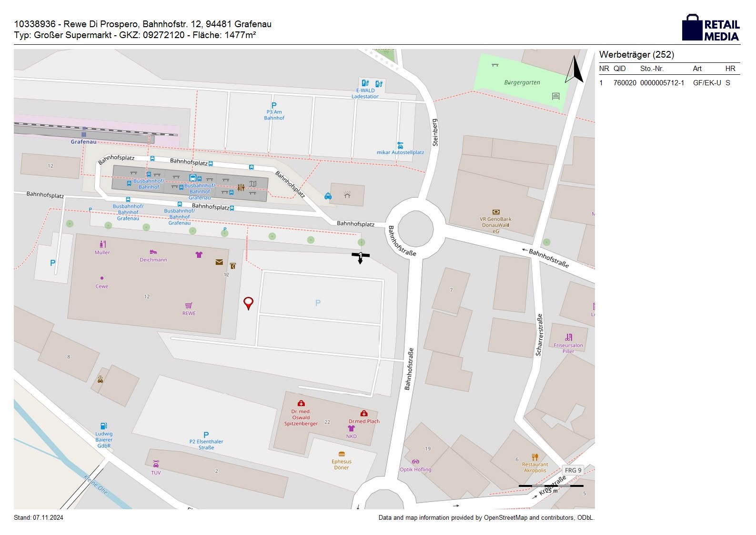Click the VR GenoBank ATM icon
The width and height of the screenshot is (756, 535).
(x=496, y=212)
